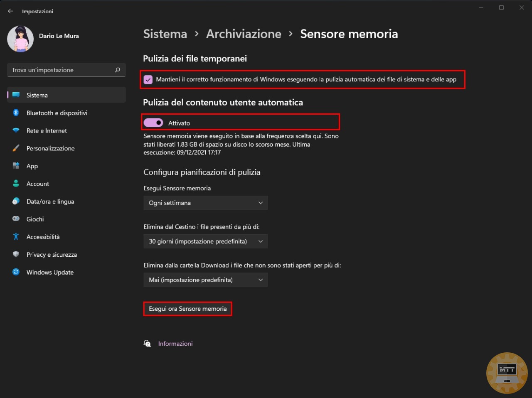Open Dario Le Mura profile picture
Screen dimensions: 532x398
pyautogui.click(x=20, y=39)
